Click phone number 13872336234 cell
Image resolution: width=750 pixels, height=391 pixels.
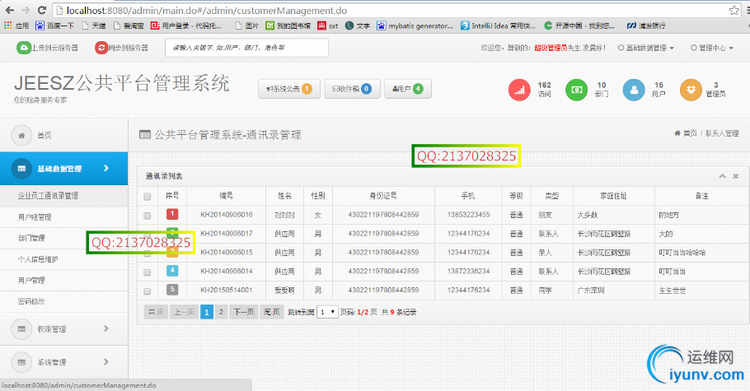point(468,271)
